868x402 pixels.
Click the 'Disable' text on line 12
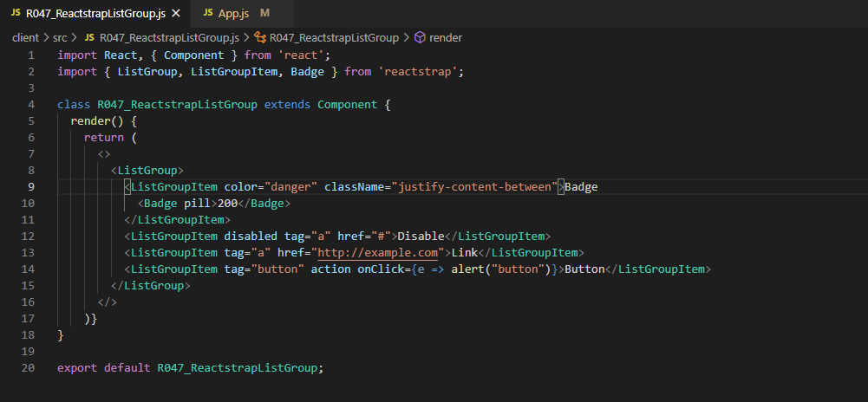(421, 237)
